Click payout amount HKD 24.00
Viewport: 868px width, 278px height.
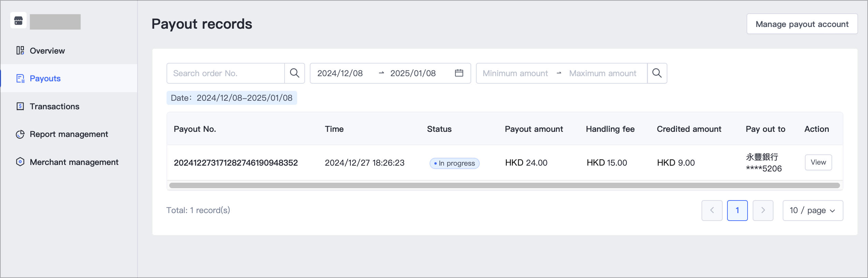526,163
